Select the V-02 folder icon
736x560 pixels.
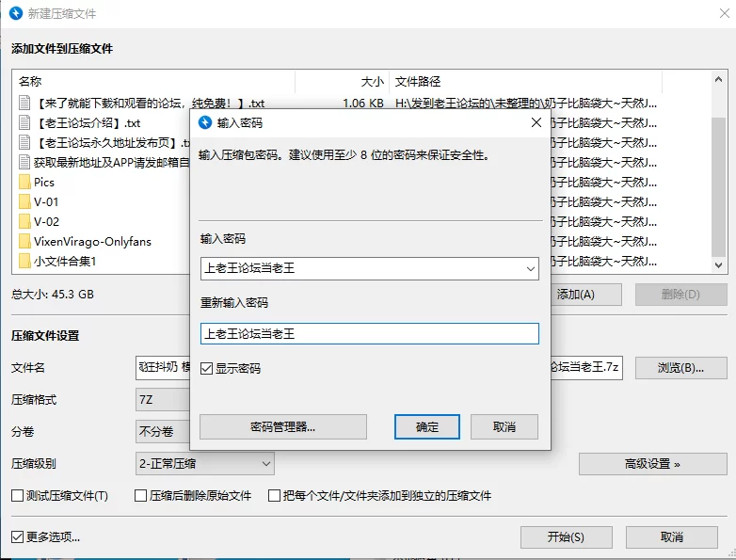click(24, 221)
